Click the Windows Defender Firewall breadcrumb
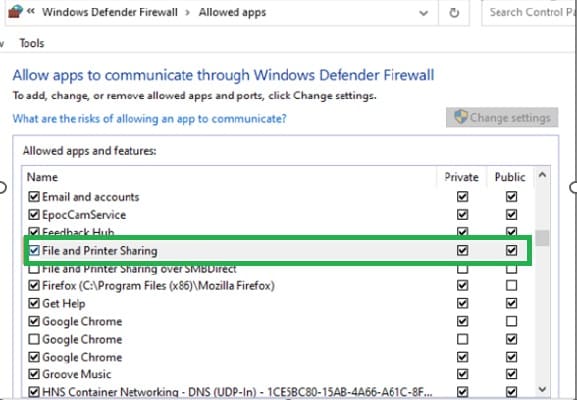The height and width of the screenshot is (400, 577). click(110, 12)
